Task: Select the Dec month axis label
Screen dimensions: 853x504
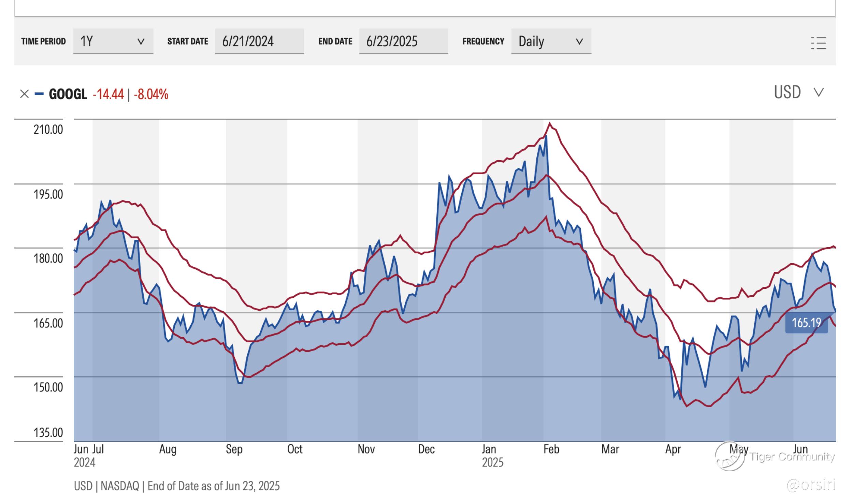Action: click(x=426, y=449)
